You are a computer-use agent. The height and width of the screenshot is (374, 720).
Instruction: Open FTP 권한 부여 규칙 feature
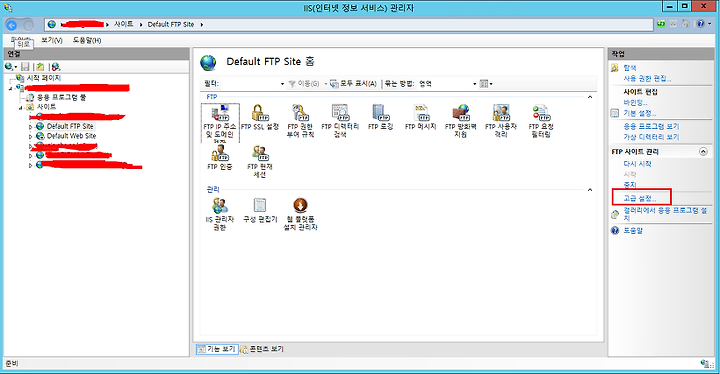pyautogui.click(x=300, y=122)
